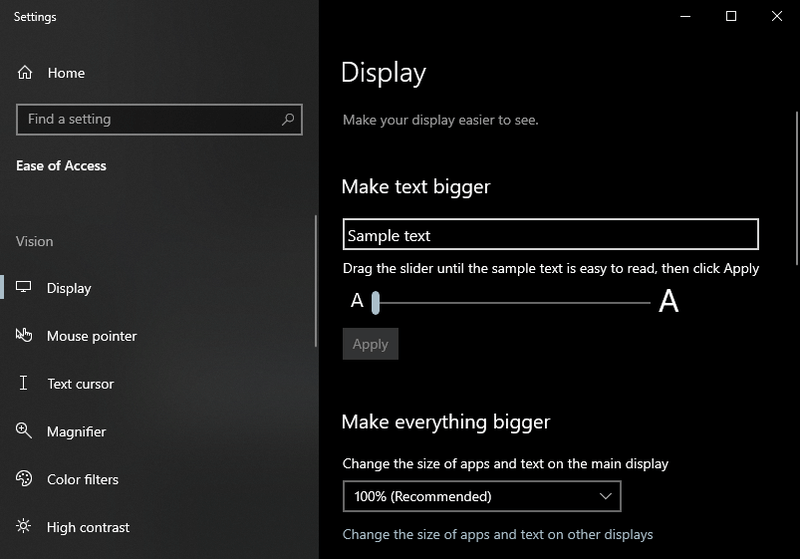Screen dimensions: 800x559
Task: Click the Make everything bigger heading
Action: [x=446, y=422]
